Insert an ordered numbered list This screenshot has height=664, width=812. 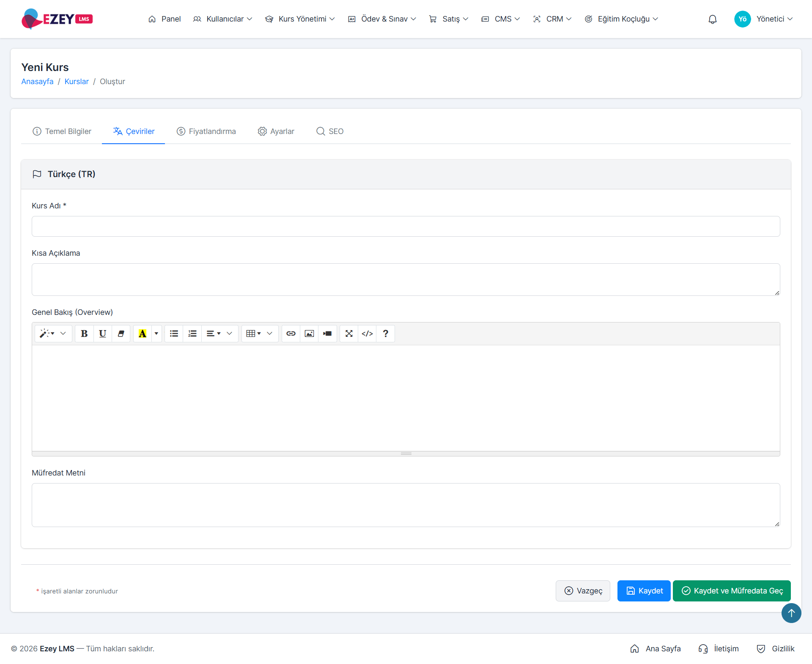pyautogui.click(x=192, y=333)
